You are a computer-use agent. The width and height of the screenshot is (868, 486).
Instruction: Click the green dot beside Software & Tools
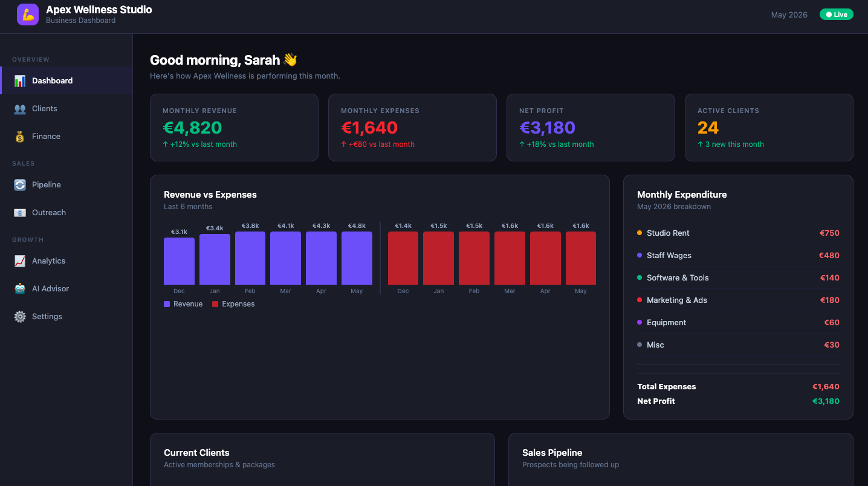click(640, 277)
